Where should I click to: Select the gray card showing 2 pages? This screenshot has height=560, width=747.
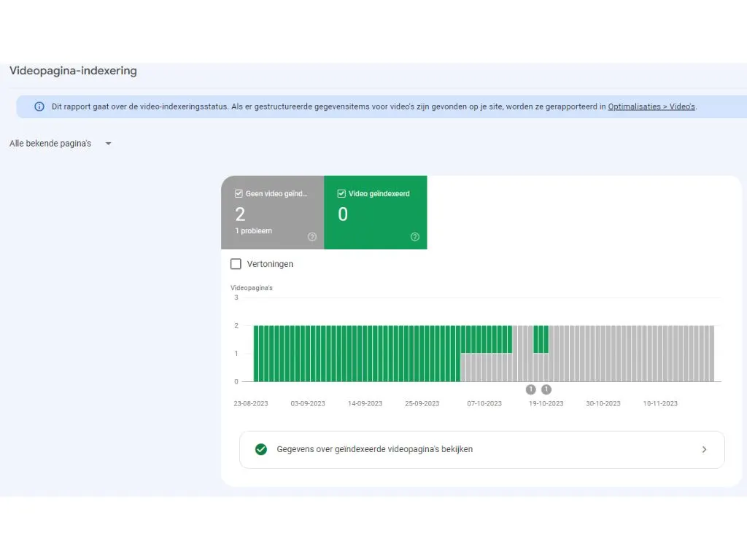click(x=273, y=212)
